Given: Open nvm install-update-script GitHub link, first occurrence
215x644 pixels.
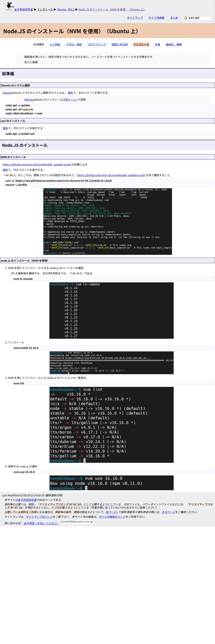Looking at the screenshot, I should click(x=37, y=165).
